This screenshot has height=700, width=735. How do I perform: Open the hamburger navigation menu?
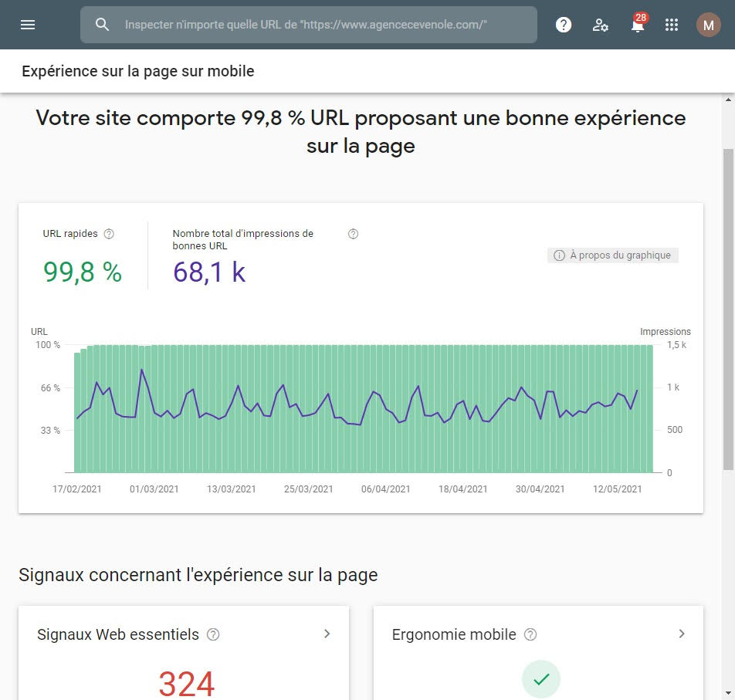point(28,25)
